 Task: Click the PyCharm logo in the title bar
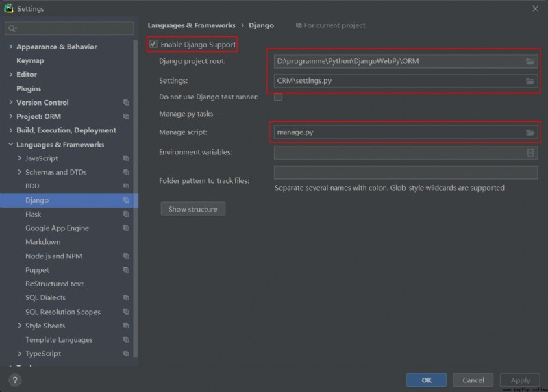[9, 8]
